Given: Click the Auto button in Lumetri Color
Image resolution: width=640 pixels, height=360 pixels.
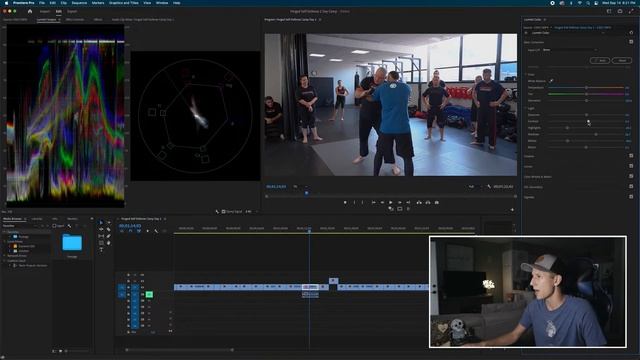Looking at the screenshot, I should click(600, 60).
